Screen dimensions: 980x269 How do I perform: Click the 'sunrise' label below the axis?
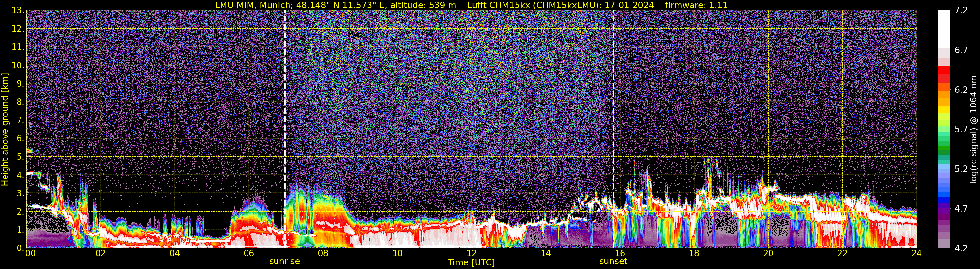click(285, 262)
